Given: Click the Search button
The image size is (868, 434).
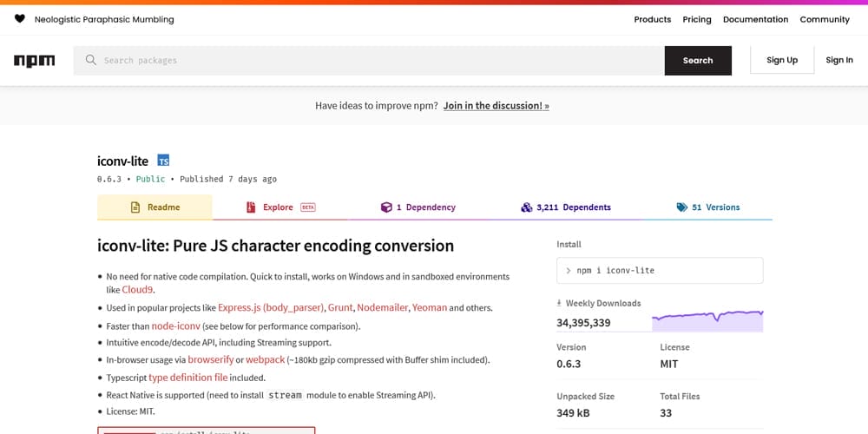Looking at the screenshot, I should pos(698,61).
